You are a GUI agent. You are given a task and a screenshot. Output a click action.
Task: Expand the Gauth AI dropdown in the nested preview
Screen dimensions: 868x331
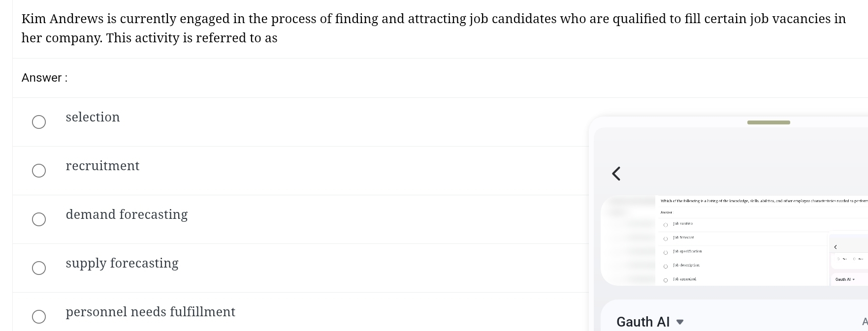click(853, 279)
